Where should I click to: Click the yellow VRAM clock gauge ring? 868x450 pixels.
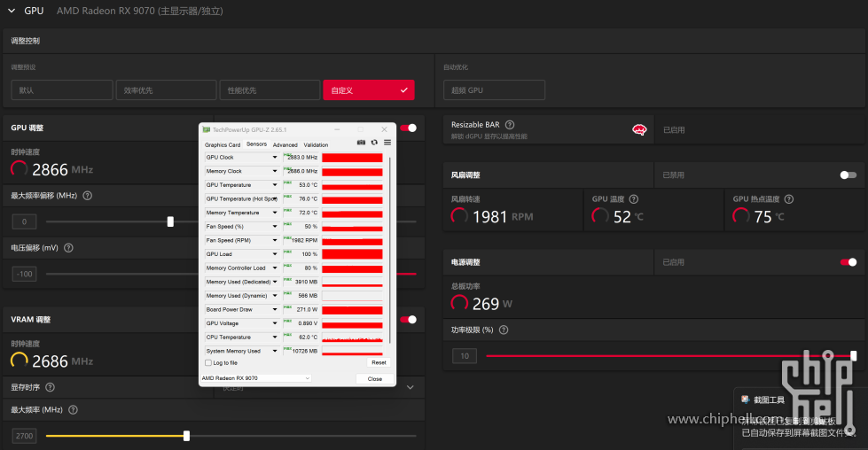pos(20,361)
